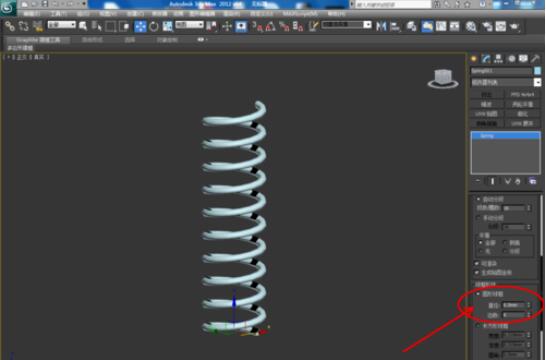Activate the Select and Scale tool
Screen dimensions: 546x360
click(x=167, y=26)
